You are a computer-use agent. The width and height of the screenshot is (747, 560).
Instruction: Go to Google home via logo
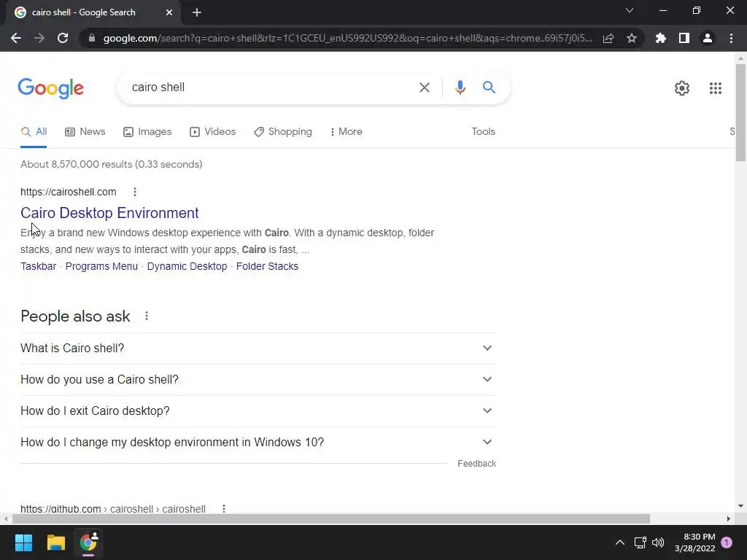coord(51,88)
